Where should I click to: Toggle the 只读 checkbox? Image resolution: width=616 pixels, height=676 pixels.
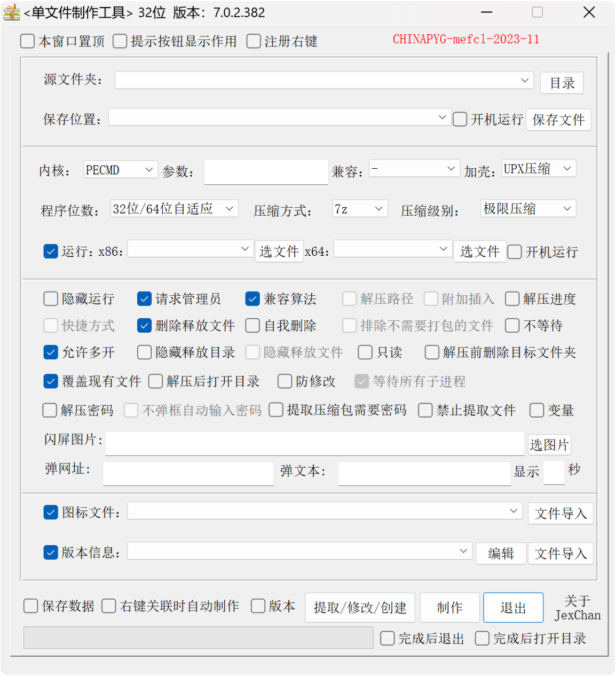[365, 352]
